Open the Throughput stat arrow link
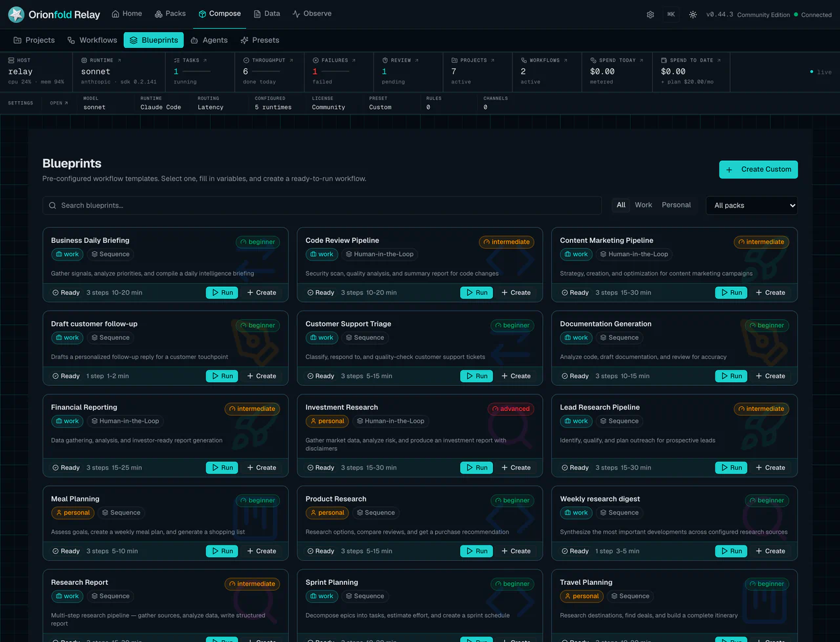 click(291, 60)
